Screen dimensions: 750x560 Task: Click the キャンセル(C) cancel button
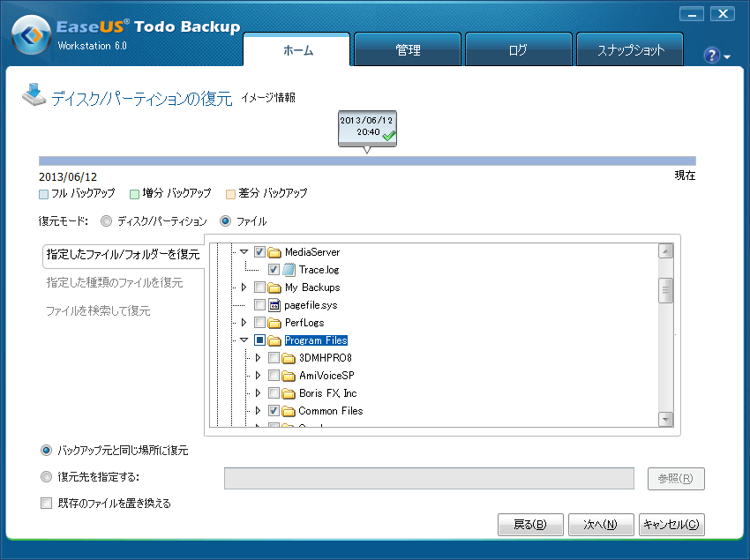click(671, 525)
